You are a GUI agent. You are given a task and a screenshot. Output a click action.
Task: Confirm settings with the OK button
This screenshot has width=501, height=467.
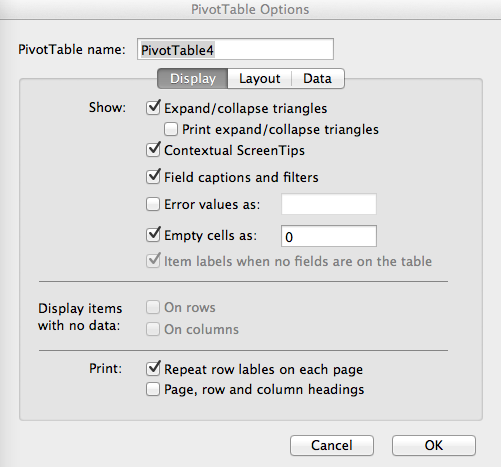point(434,445)
